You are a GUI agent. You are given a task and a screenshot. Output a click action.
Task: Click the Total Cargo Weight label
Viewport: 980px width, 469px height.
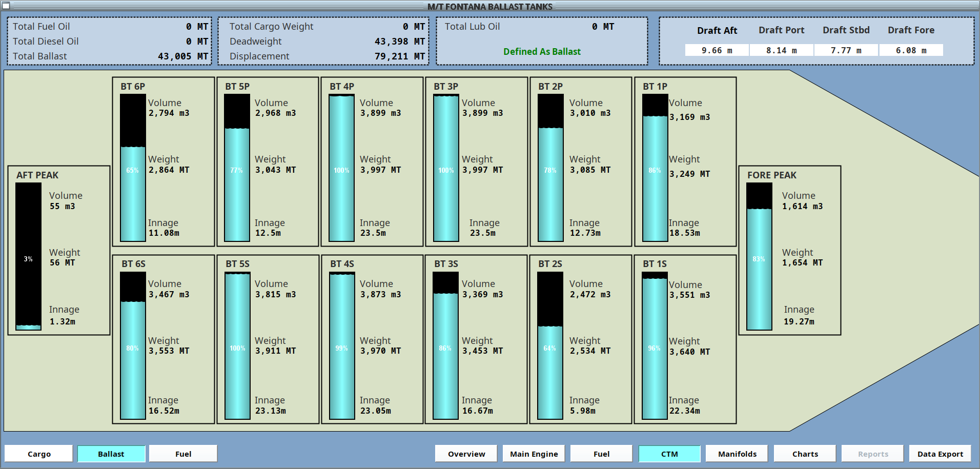click(x=271, y=27)
